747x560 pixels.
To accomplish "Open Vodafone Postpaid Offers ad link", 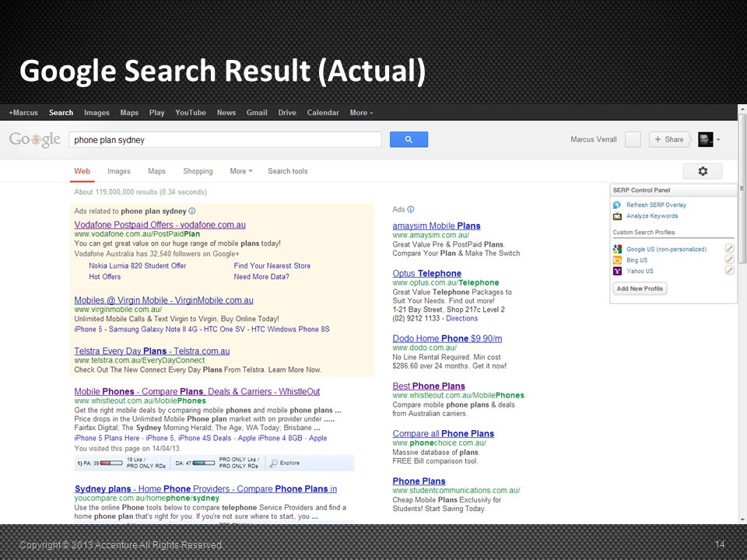I will pos(160,225).
